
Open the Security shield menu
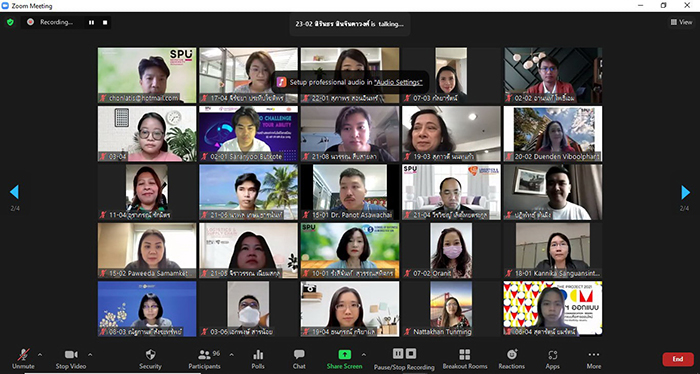[150, 359]
